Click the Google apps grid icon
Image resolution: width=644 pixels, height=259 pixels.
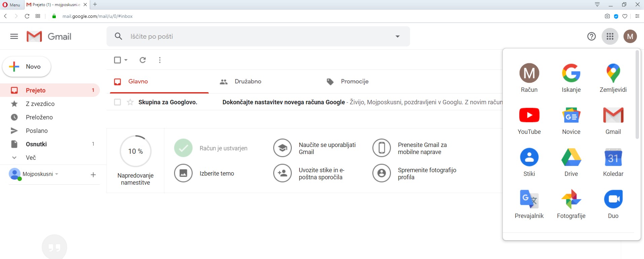610,36
